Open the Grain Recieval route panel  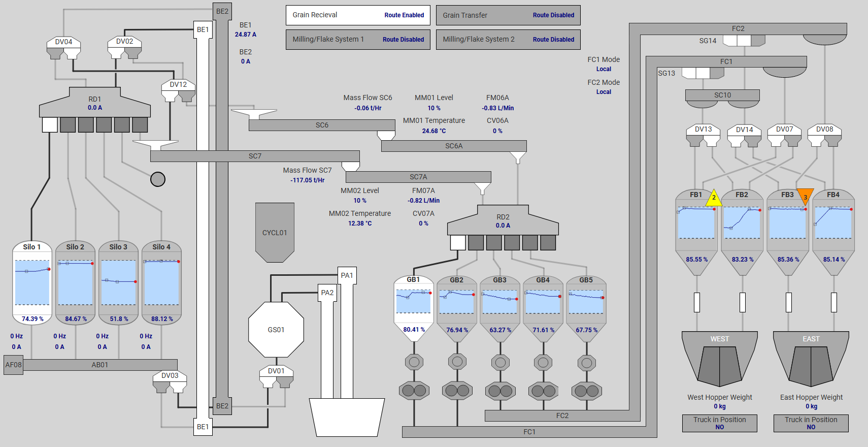[x=358, y=15]
